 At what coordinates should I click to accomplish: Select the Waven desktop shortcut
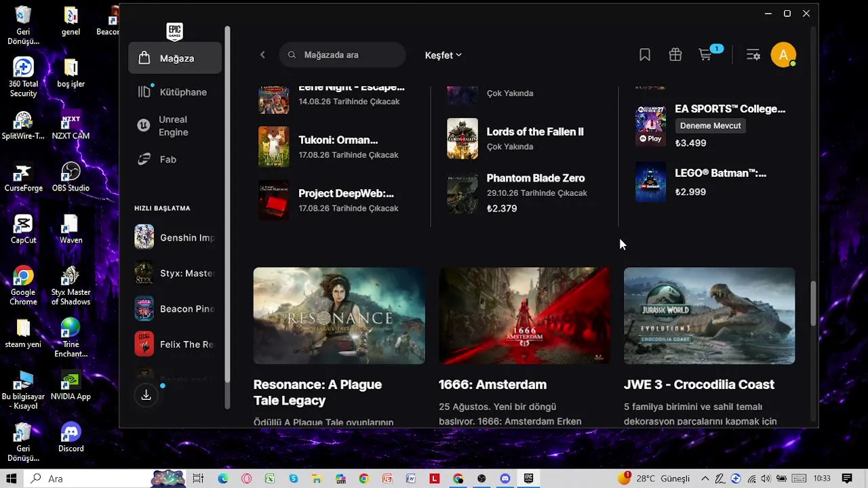pos(71,230)
